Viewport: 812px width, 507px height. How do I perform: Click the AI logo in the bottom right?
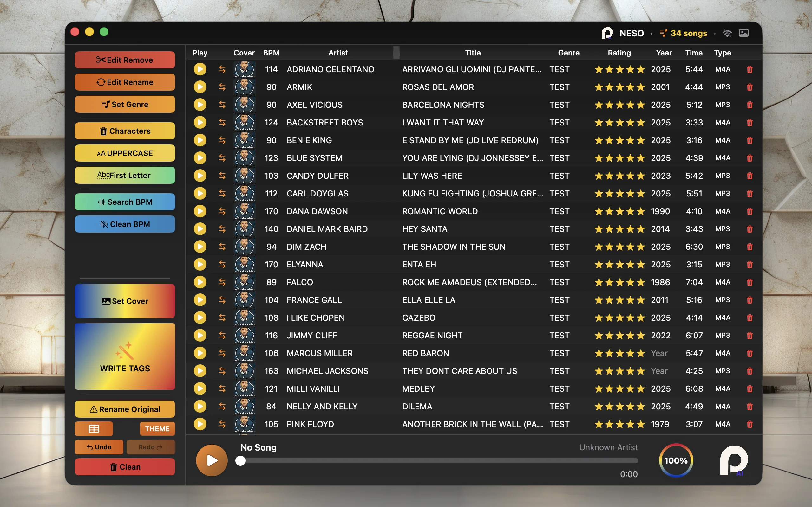pos(734,460)
